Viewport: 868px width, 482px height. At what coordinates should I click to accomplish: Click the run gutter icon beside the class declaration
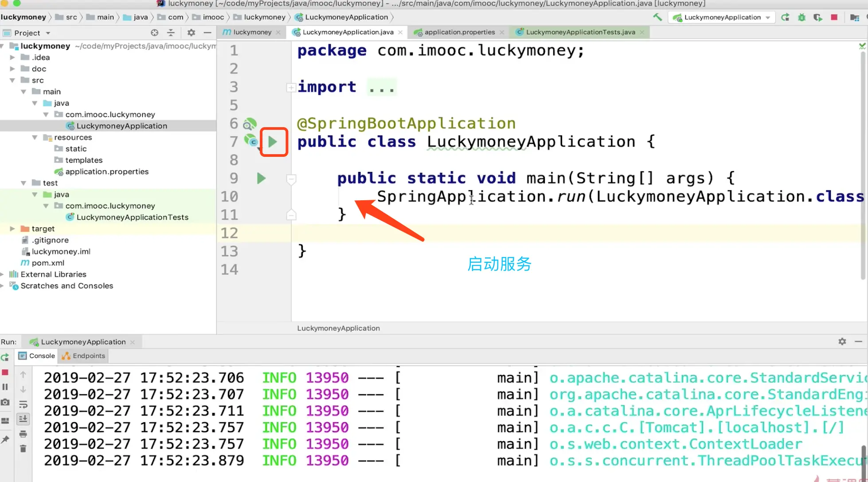click(x=273, y=142)
